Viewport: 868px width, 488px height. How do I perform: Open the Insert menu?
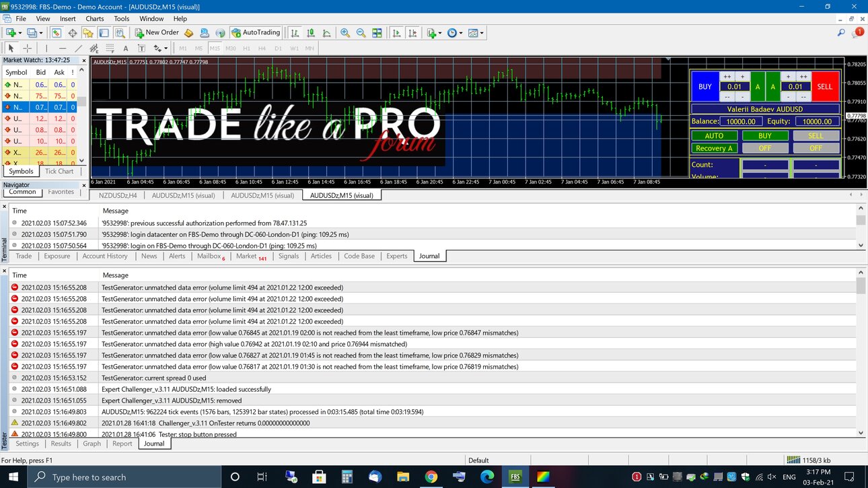(67, 19)
